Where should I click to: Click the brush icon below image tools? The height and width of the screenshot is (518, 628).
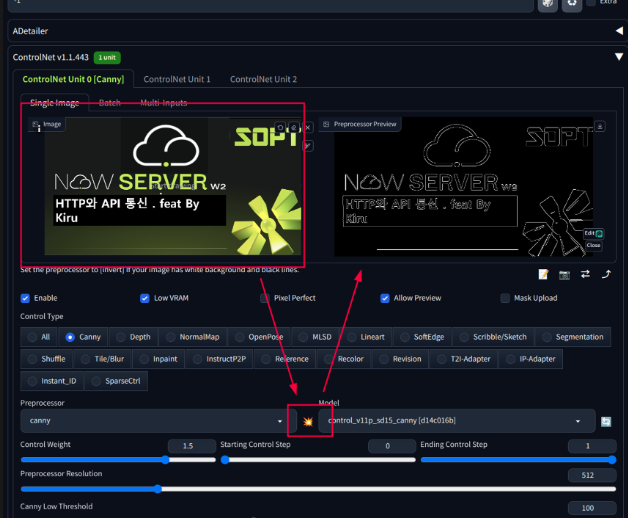coord(308,145)
